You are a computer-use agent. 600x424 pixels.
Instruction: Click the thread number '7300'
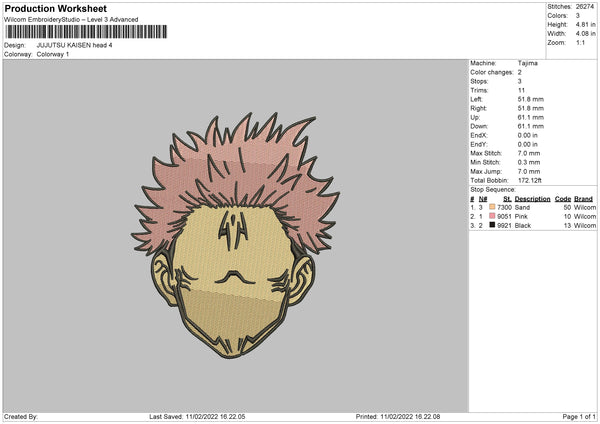click(504, 207)
